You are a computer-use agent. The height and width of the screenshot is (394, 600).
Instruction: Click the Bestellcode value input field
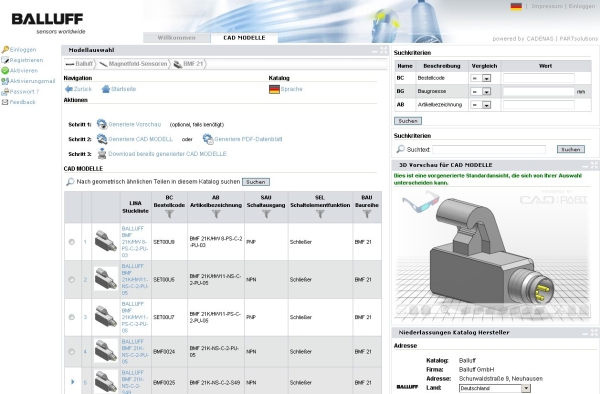coord(538,78)
